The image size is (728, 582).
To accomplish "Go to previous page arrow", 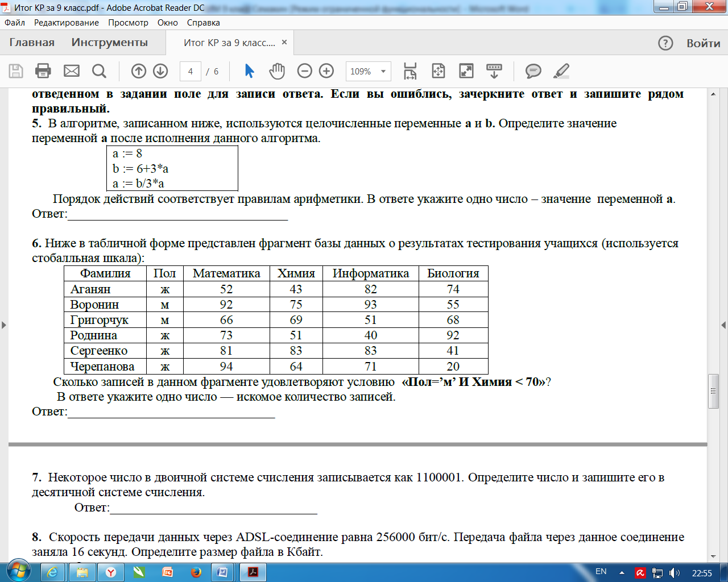I will tap(138, 71).
